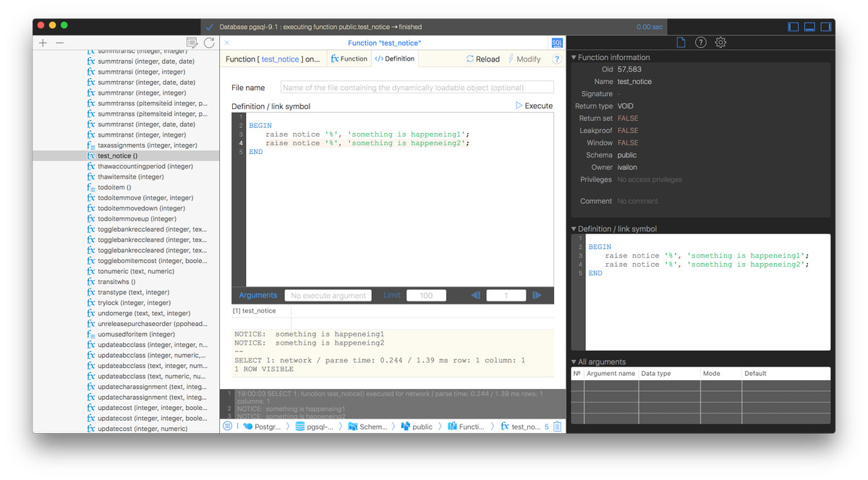Select trylock (integer, integer) function

[129, 303]
